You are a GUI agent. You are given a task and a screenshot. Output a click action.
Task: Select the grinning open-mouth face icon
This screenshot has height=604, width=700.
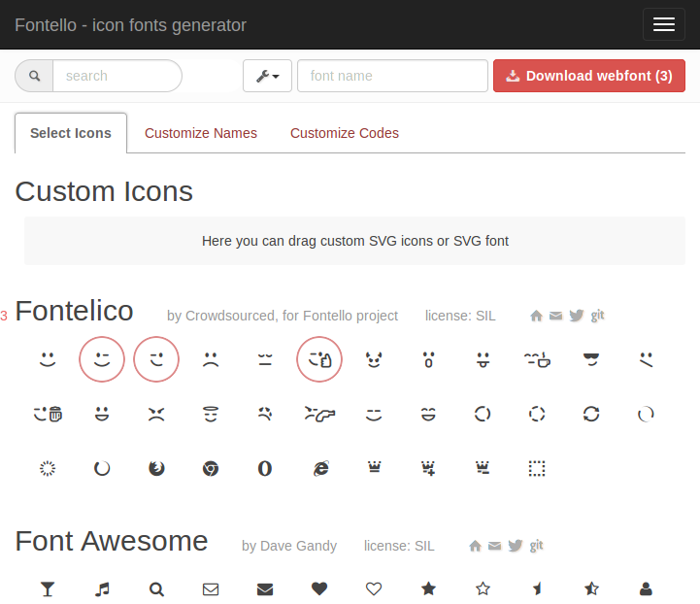coord(102,414)
